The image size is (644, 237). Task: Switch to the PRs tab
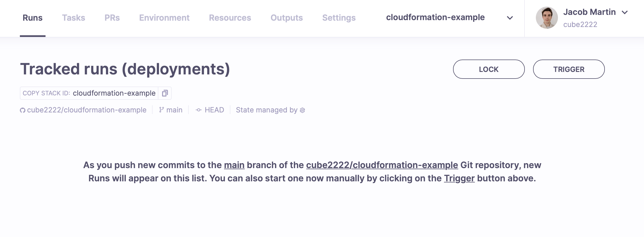coord(112,18)
